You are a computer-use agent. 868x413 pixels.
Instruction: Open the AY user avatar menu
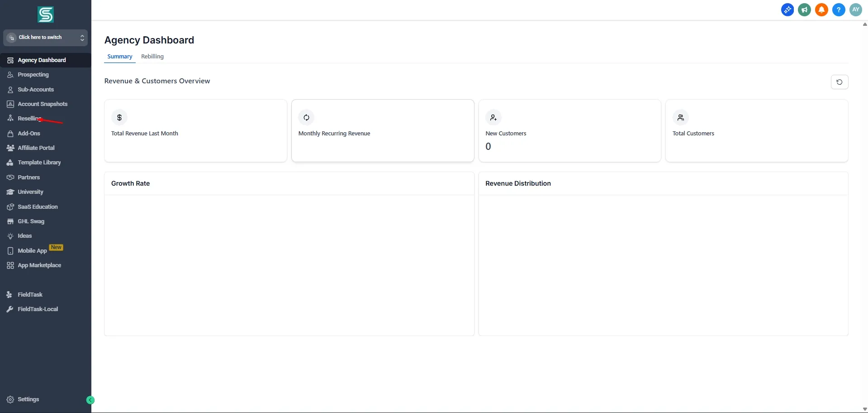click(856, 10)
